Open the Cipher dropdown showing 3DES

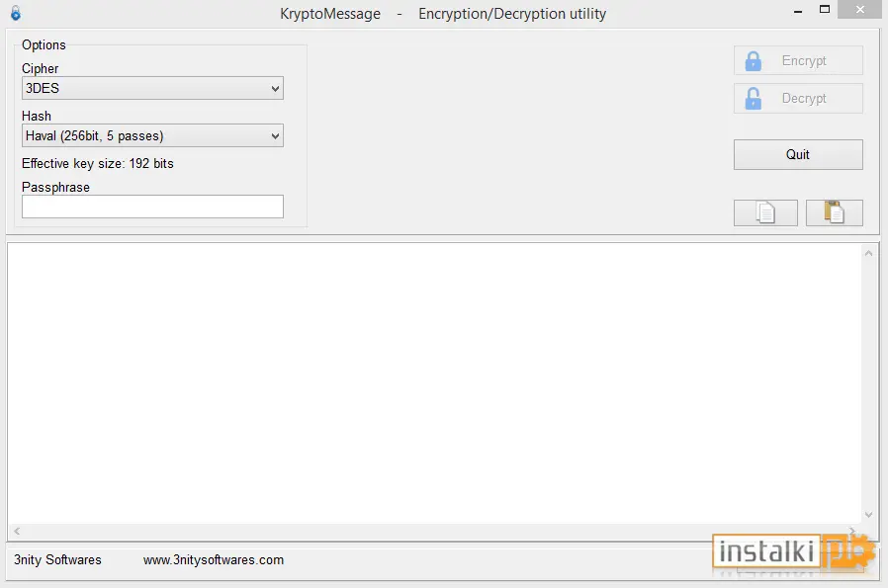click(x=152, y=88)
